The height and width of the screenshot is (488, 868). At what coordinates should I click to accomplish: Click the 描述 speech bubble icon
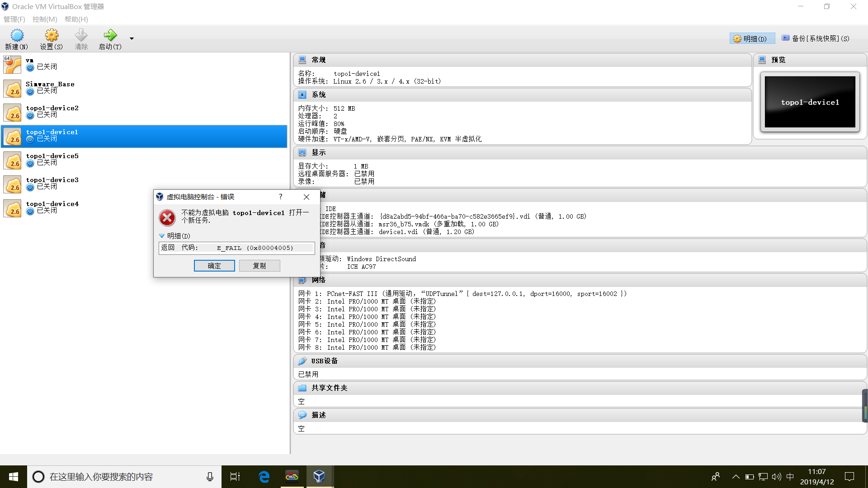coord(302,415)
